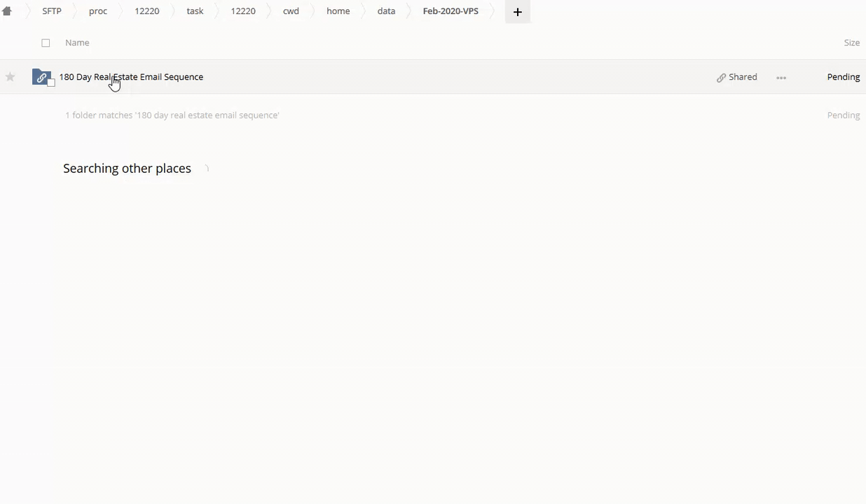Tick the select-all checkbox beside Name
This screenshot has height=504, width=866.
(46, 43)
